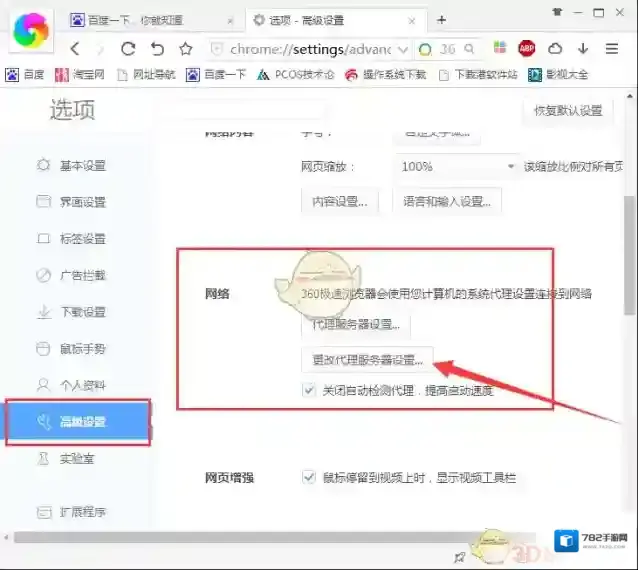Viewport: 638px width, 570px height.
Task: Open the 网址导航 bookmark
Action: point(146,75)
